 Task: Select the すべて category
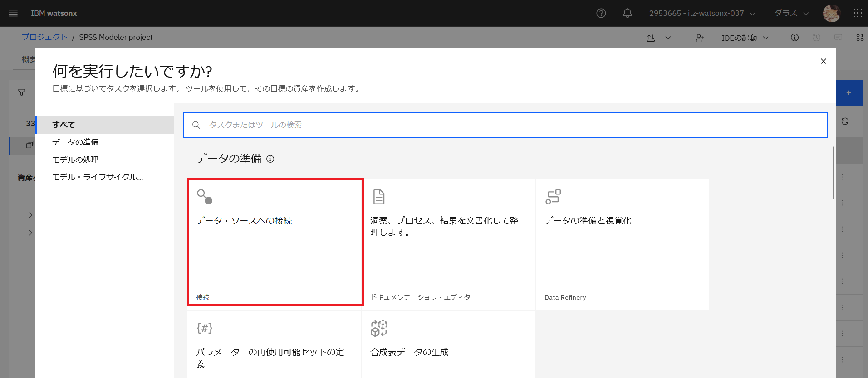(x=105, y=125)
